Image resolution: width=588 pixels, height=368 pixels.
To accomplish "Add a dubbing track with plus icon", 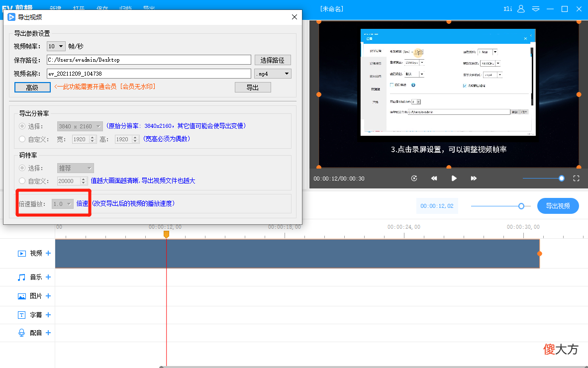I will 48,333.
